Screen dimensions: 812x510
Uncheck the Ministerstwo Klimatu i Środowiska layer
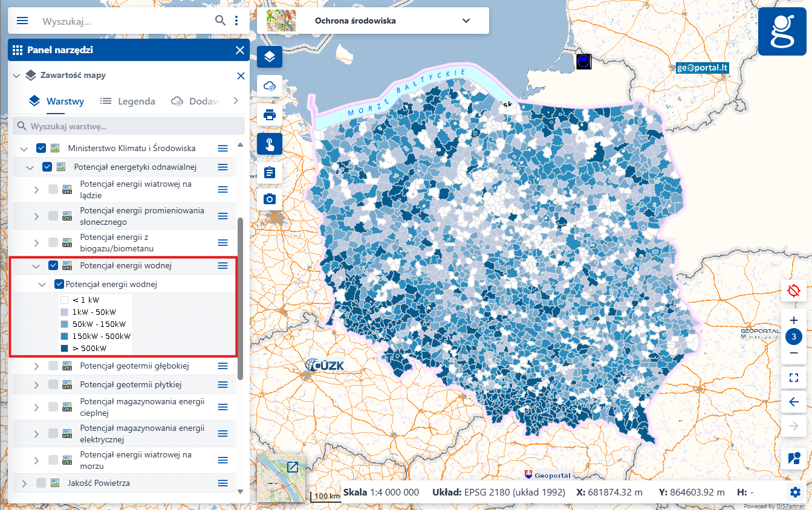(41, 147)
